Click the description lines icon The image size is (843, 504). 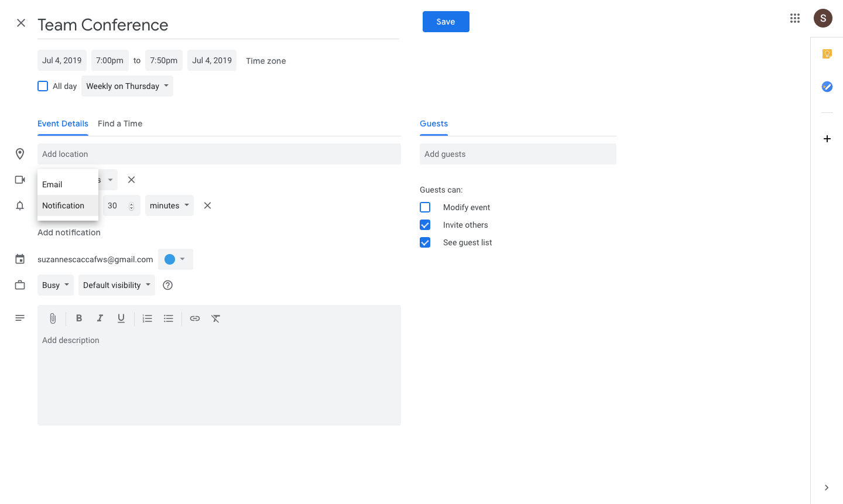point(20,318)
